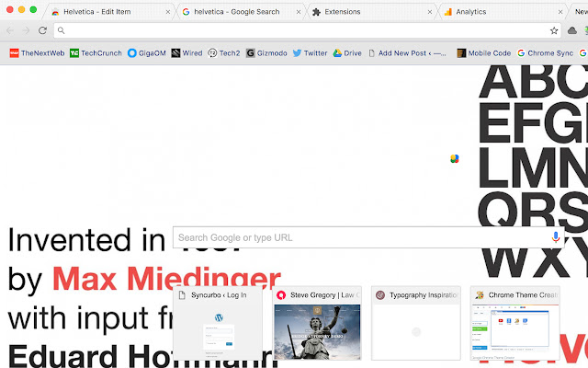This screenshot has width=588, height=368.
Task: Click the GigaOM circle favicon
Action: click(x=131, y=53)
